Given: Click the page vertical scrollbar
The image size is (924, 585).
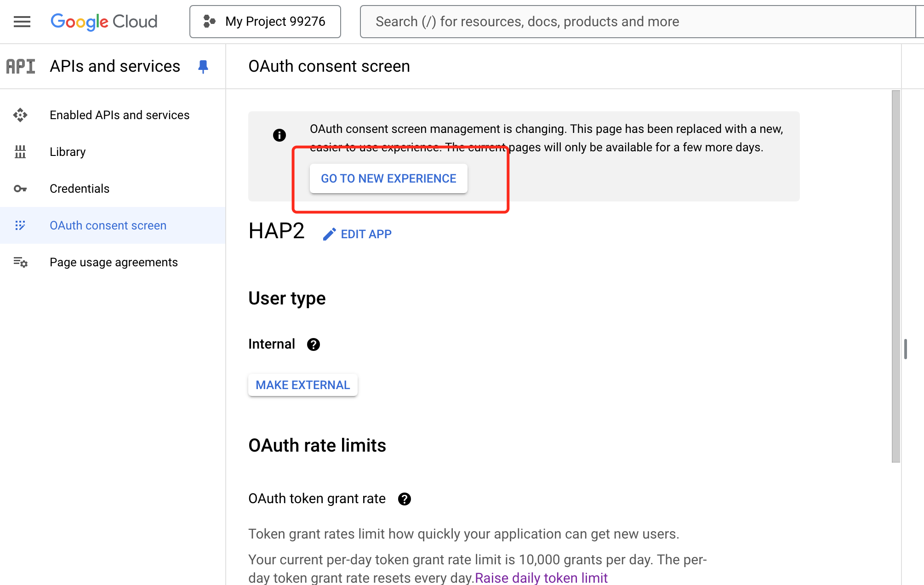Looking at the screenshot, I should click(896, 276).
